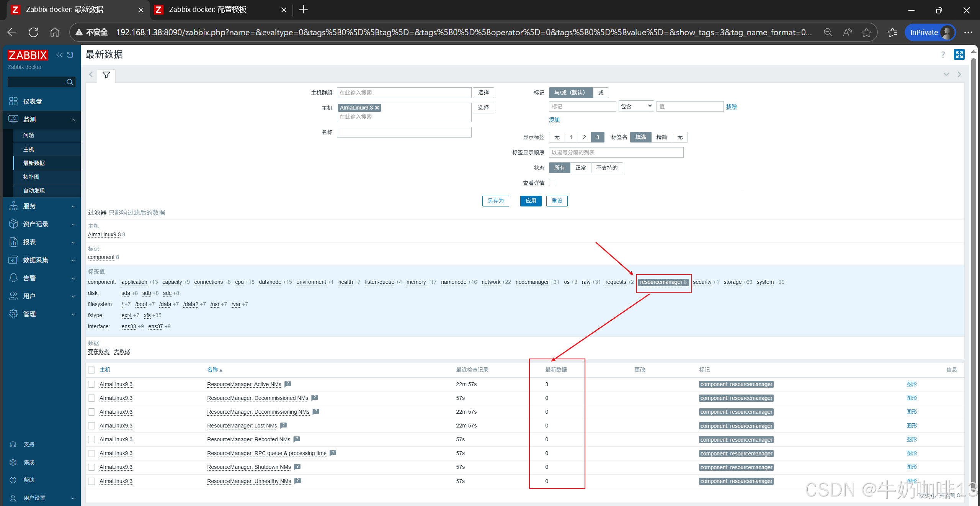Remove AlmaLinux9.3 host tag with X
This screenshot has height=506, width=980.
click(x=377, y=108)
